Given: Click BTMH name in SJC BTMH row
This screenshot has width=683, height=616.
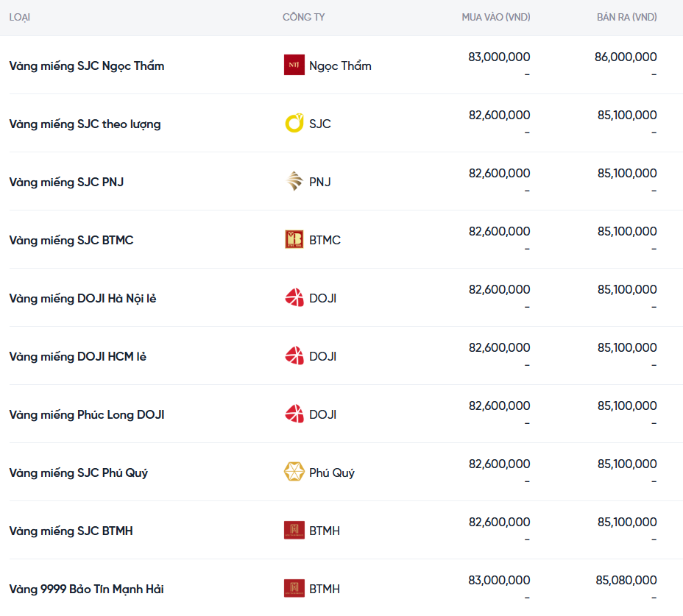Looking at the screenshot, I should pos(325,531).
